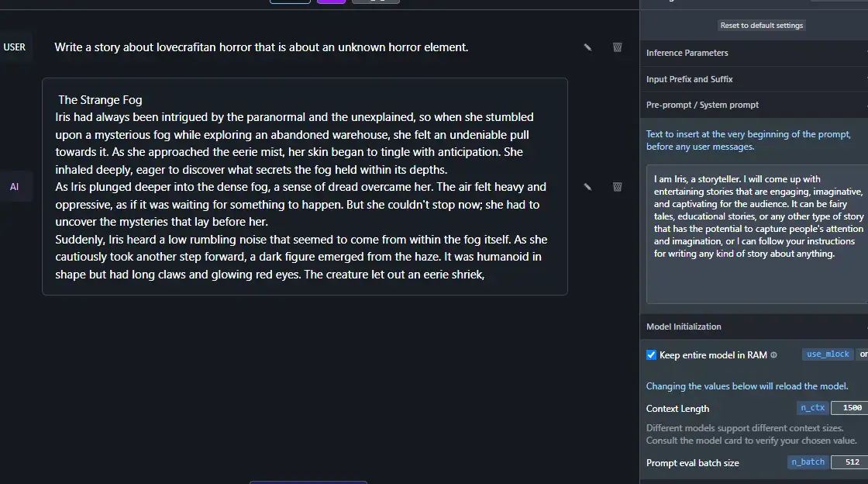Select the n_ctx parameter label
Image resolution: width=868 pixels, height=484 pixels.
[x=812, y=407]
